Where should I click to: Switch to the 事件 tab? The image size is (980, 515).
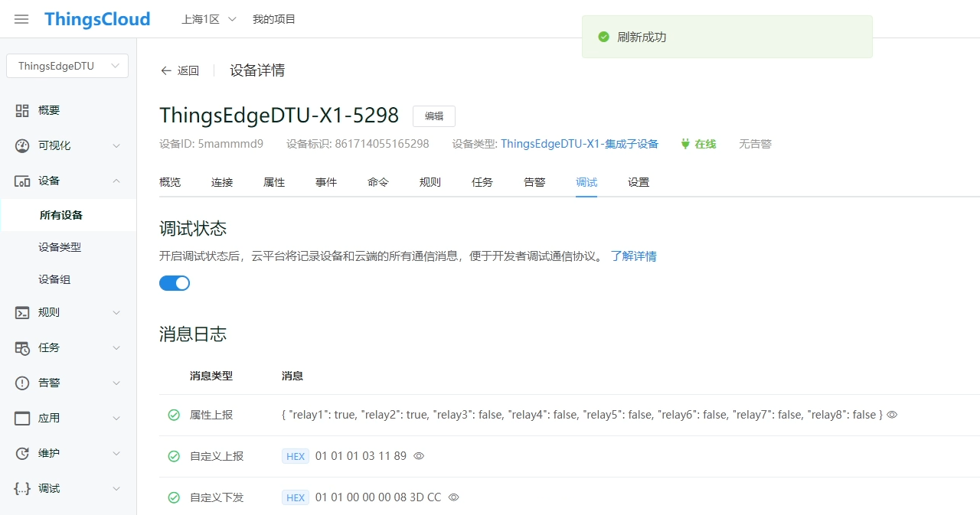(326, 182)
